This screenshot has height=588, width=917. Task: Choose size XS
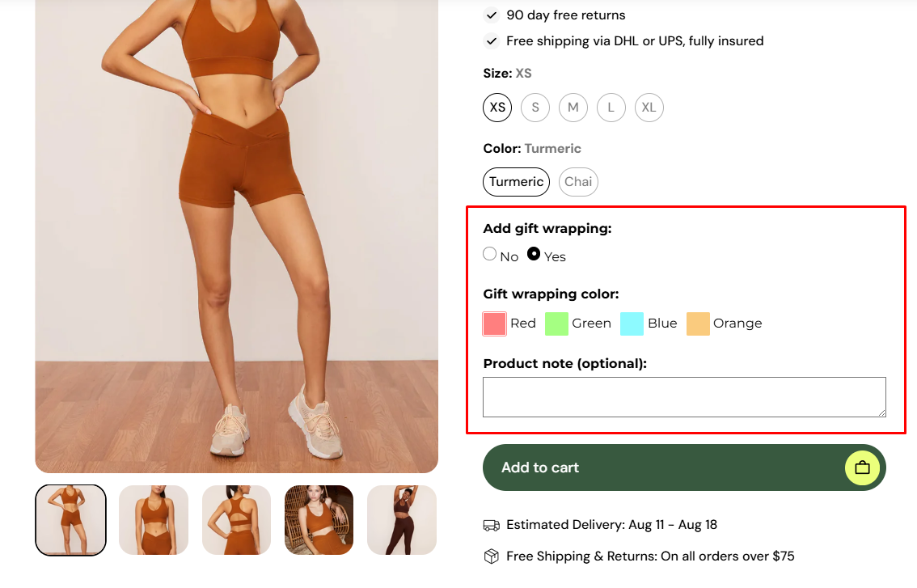click(x=497, y=108)
